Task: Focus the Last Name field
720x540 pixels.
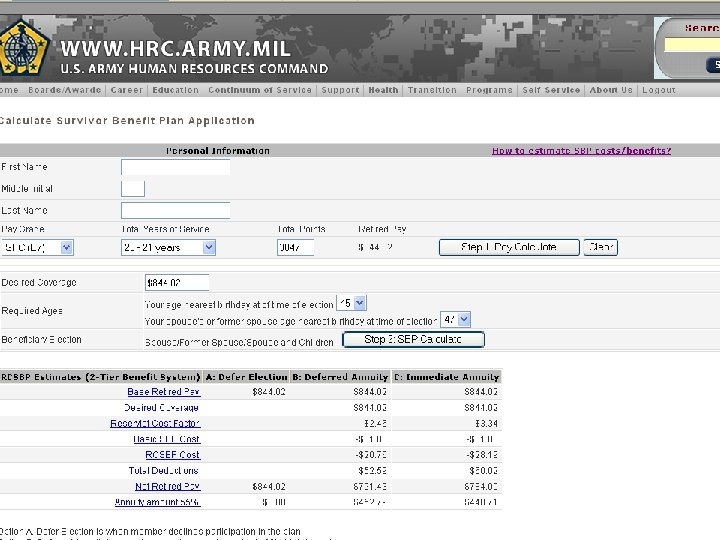Action: pos(175,210)
